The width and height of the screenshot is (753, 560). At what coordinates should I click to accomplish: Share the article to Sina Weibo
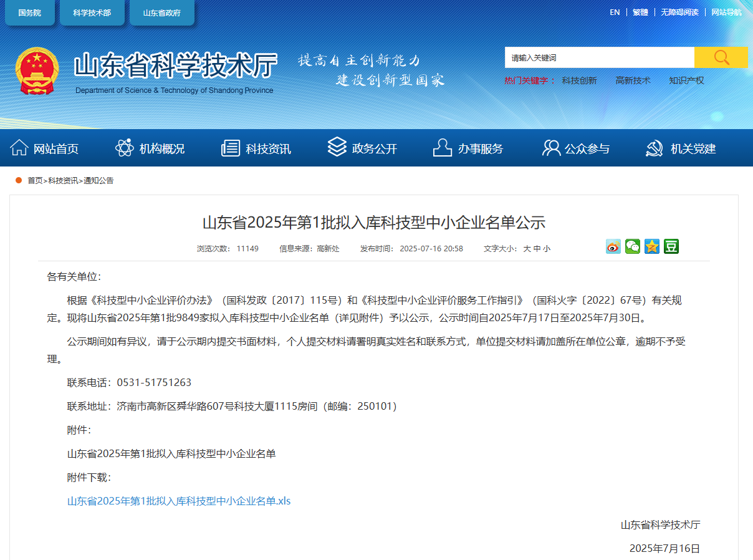(x=613, y=246)
